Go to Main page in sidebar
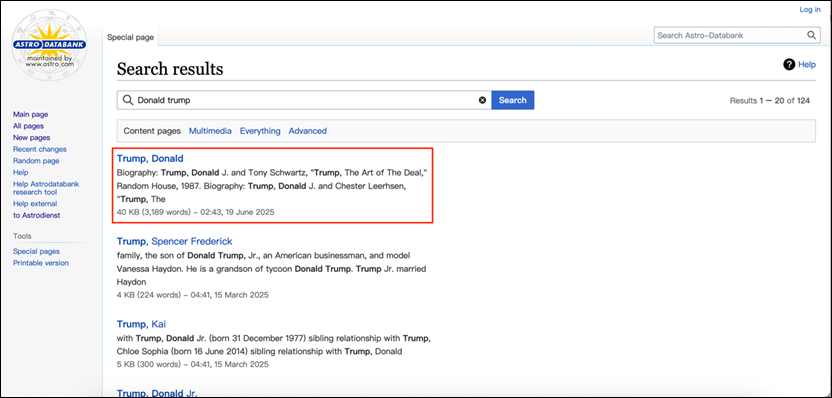 pos(30,114)
